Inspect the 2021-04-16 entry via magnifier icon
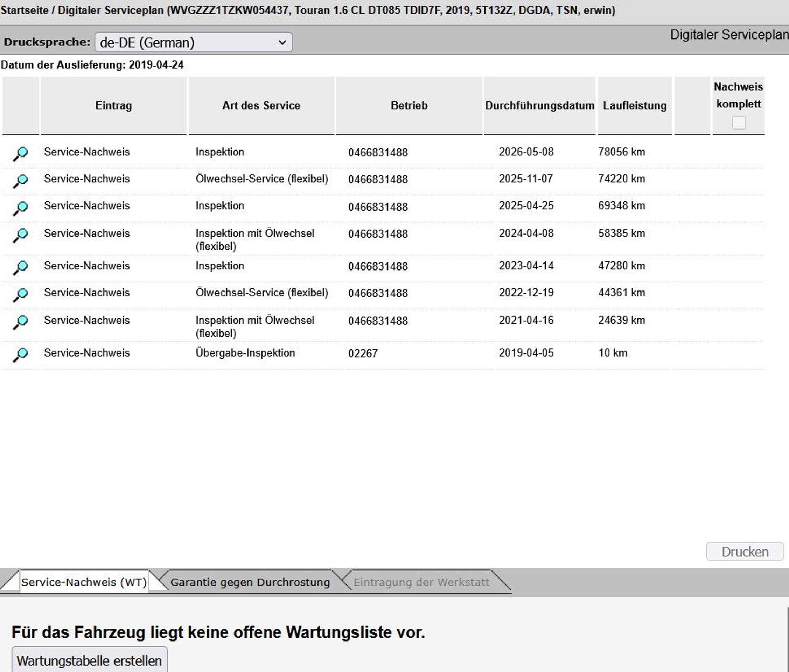This screenshot has width=789, height=672. [21, 322]
